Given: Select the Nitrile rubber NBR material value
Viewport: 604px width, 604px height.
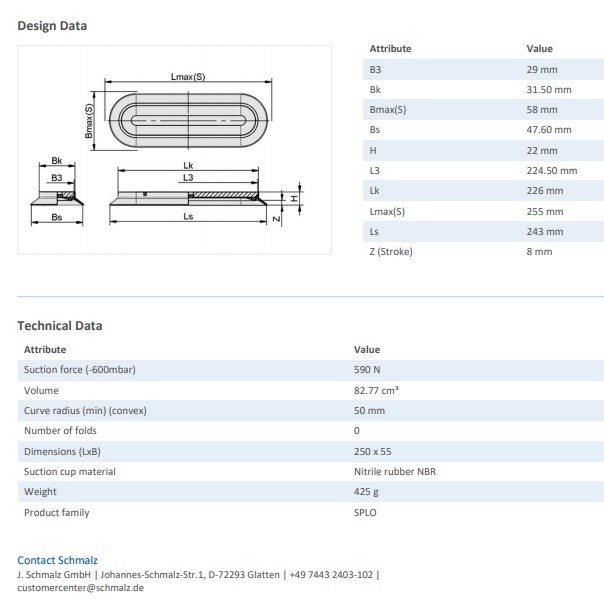Looking at the screenshot, I should [x=395, y=471].
